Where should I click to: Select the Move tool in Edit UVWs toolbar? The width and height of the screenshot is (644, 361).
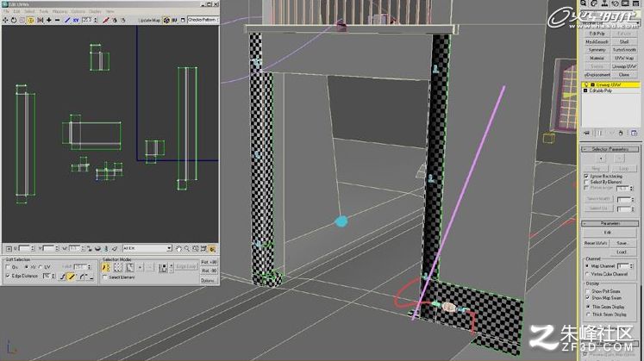coord(5,20)
